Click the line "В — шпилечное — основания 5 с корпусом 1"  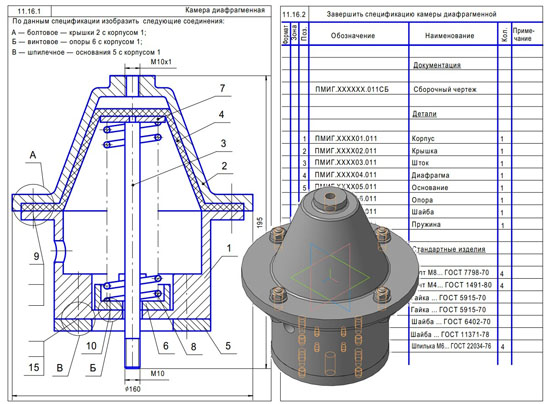pyautogui.click(x=86, y=52)
